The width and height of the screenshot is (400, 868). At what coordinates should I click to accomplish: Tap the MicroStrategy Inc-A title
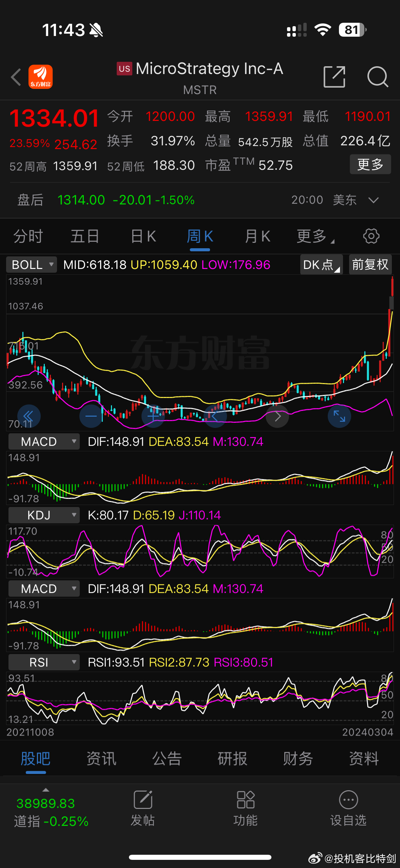click(209, 69)
